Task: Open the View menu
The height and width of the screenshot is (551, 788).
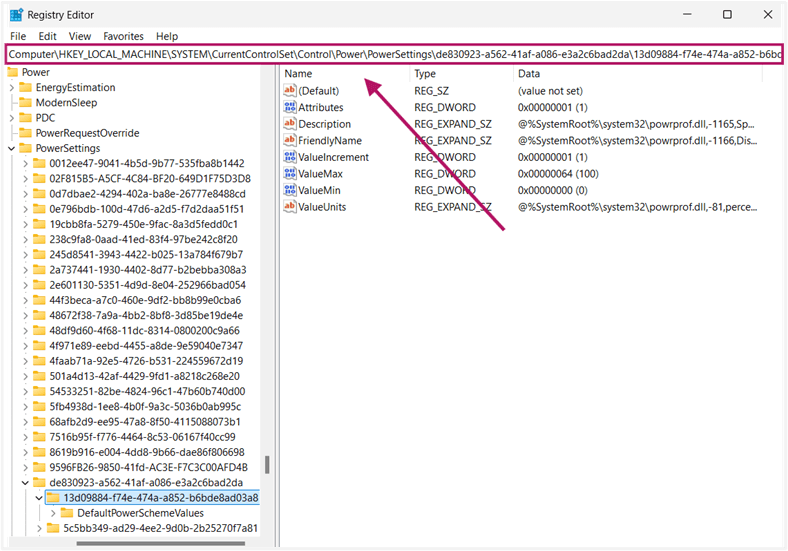Action: [79, 36]
